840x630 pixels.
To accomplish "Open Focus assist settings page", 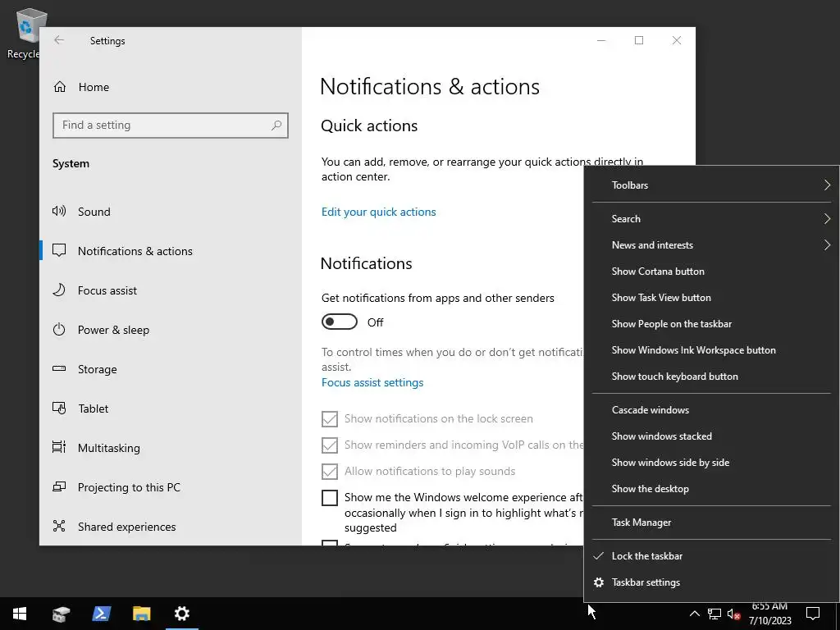I will [x=171, y=290].
